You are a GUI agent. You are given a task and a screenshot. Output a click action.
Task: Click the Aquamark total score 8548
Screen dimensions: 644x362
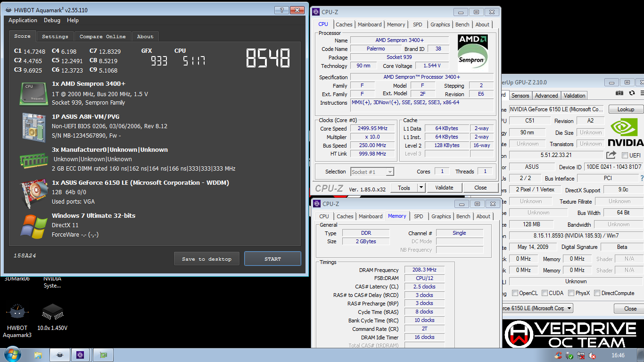pos(268,58)
